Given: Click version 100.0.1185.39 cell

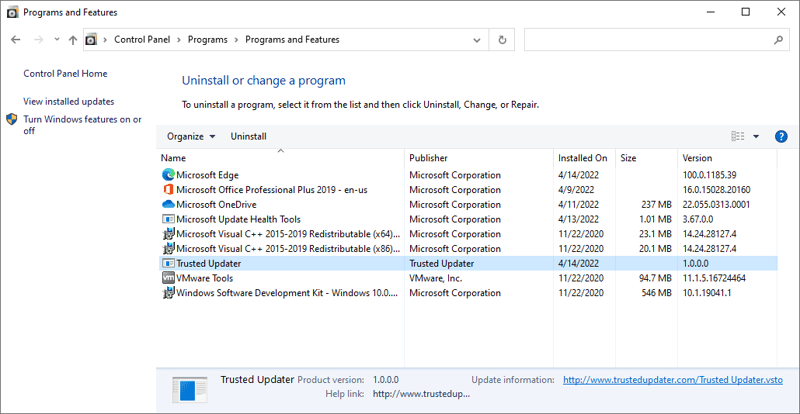Looking at the screenshot, I should pyautogui.click(x=709, y=175).
